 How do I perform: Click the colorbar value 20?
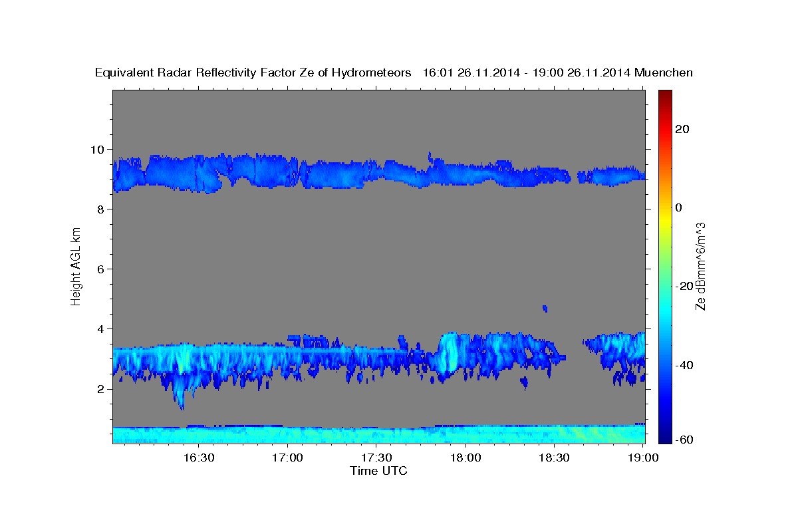682,129
